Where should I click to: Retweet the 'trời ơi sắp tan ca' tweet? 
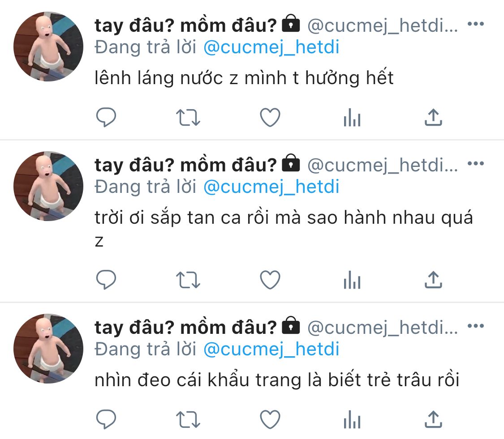188,281
